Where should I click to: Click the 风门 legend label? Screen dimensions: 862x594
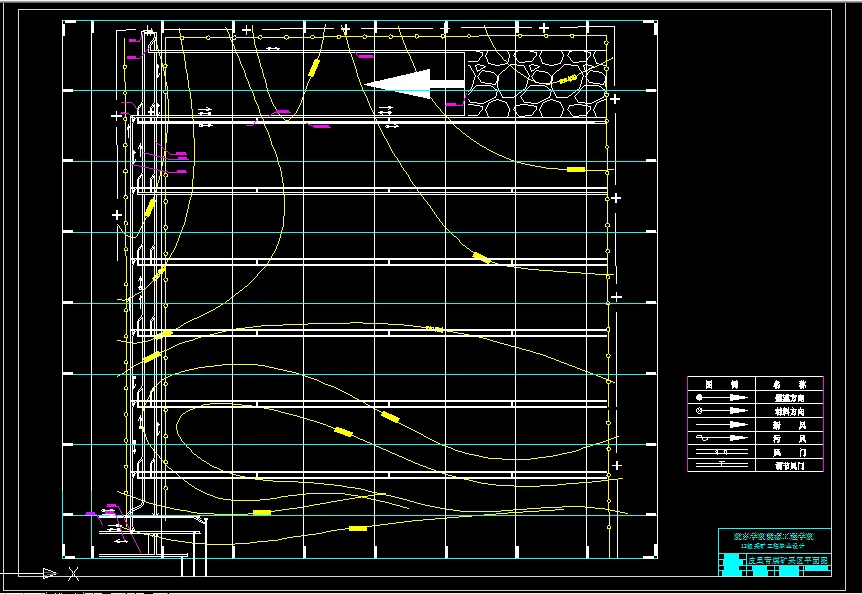[789, 452]
